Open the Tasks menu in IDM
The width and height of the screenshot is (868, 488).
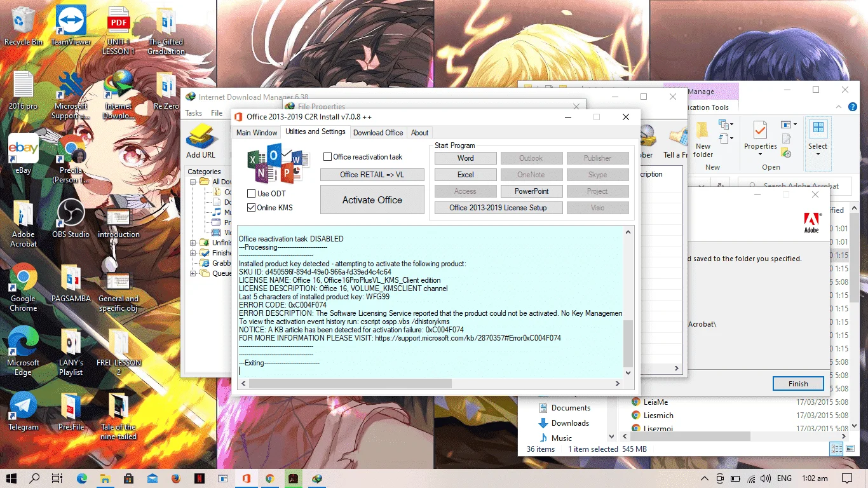pos(194,113)
